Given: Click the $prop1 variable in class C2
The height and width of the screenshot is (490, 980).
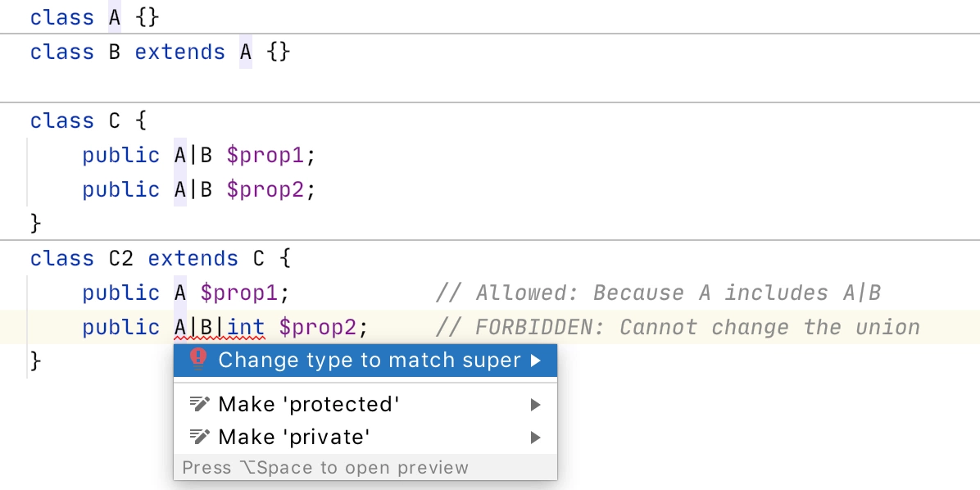Looking at the screenshot, I should click(x=238, y=293).
